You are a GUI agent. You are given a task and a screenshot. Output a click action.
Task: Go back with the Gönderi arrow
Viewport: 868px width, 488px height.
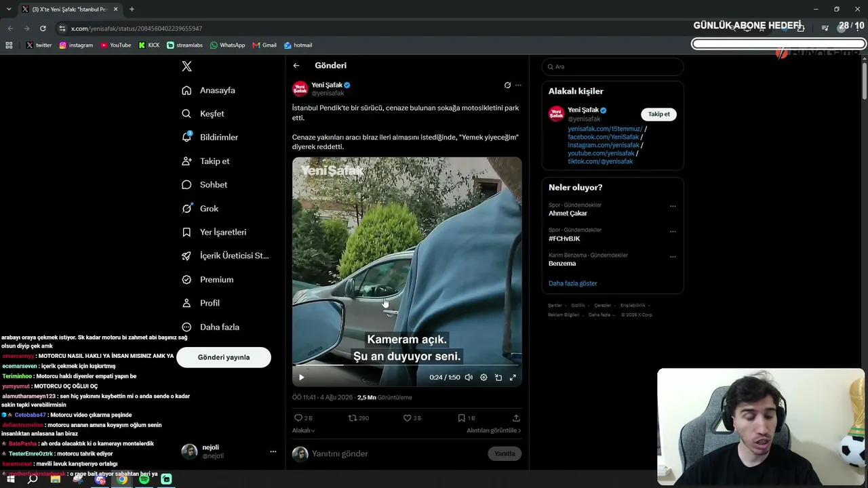coord(296,66)
